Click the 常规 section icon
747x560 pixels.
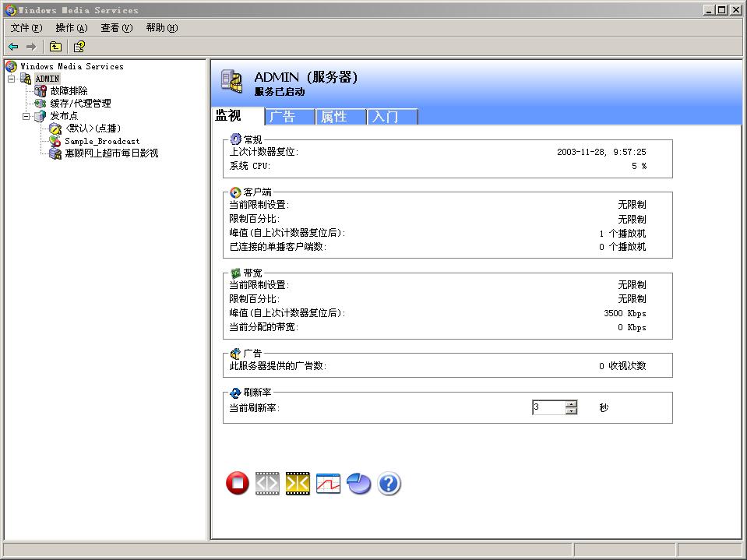coord(235,139)
